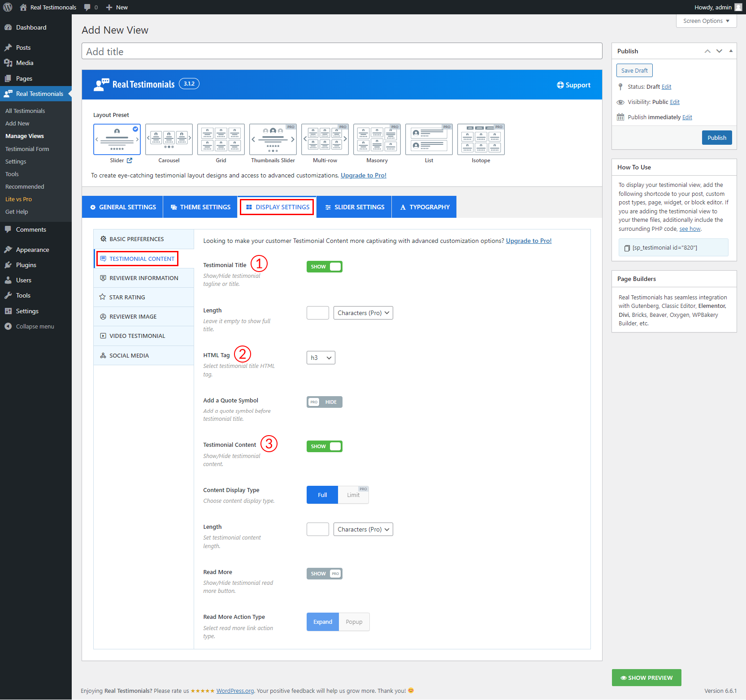Click the Support lifebuoy icon
Screen dimensions: 746x700
click(560, 85)
